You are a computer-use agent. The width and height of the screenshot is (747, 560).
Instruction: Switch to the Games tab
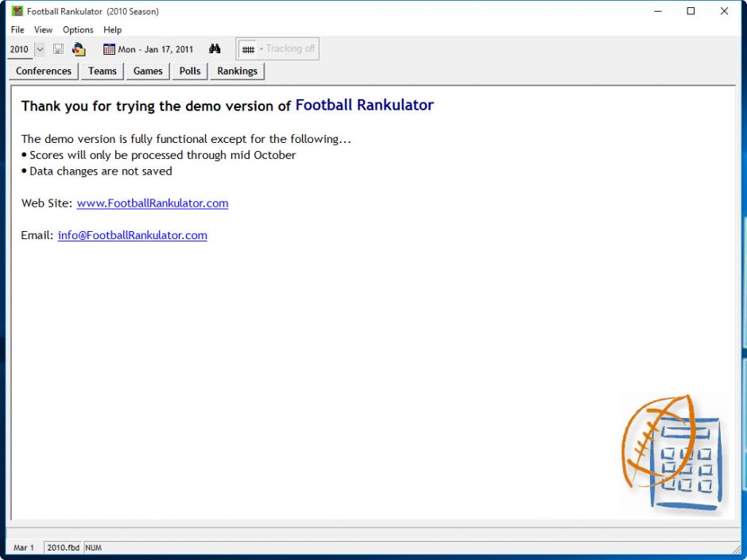pyautogui.click(x=148, y=71)
